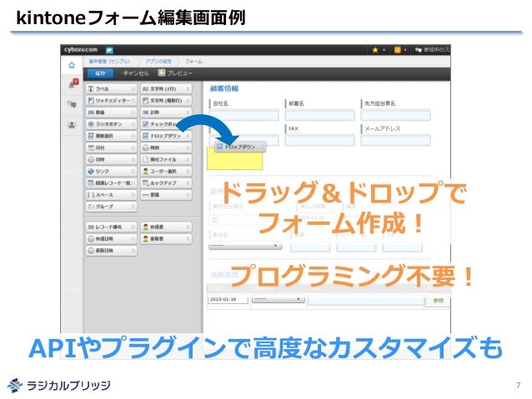Select the 作成日時 field part
Image resolution: width=532 pixels, height=399 pixels.
coord(111,239)
